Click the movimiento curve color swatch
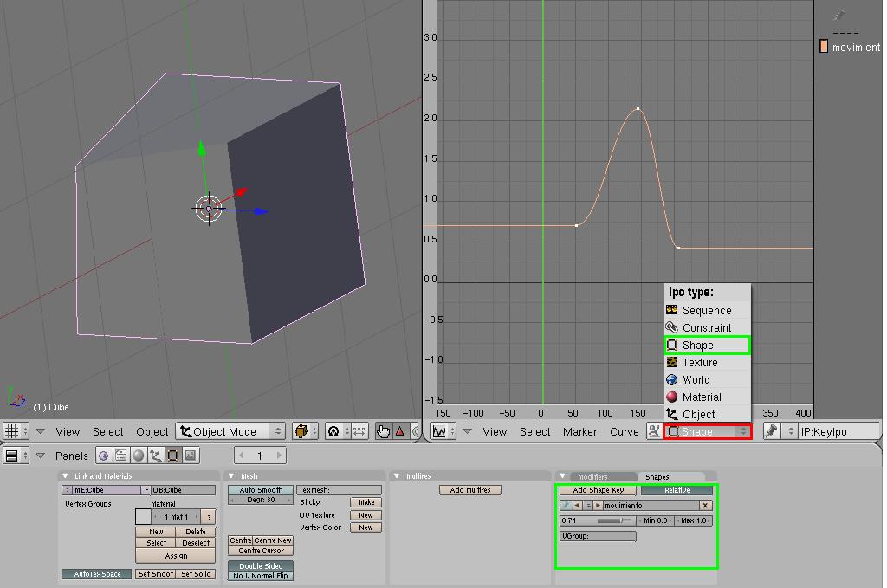The width and height of the screenshot is (887, 588). point(824,47)
